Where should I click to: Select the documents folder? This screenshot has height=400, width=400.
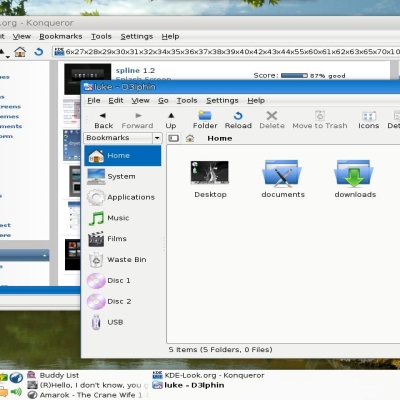pyautogui.click(x=283, y=179)
